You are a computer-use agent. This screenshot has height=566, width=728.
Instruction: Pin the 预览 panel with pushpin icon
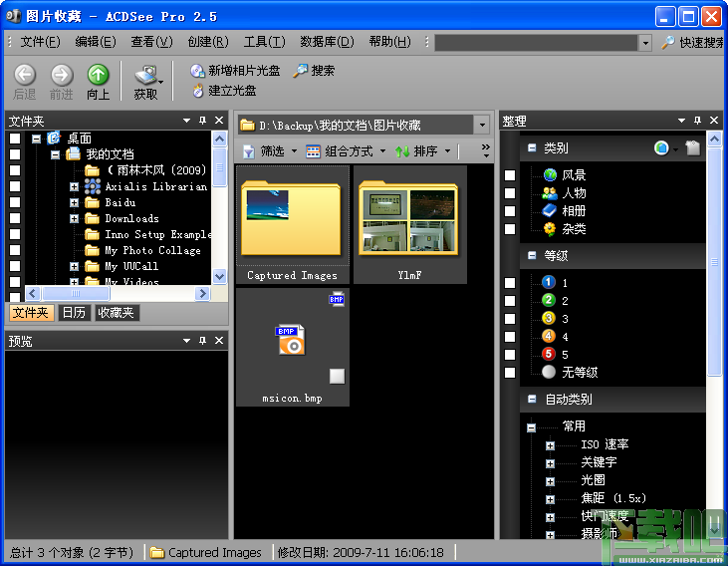[x=202, y=341]
